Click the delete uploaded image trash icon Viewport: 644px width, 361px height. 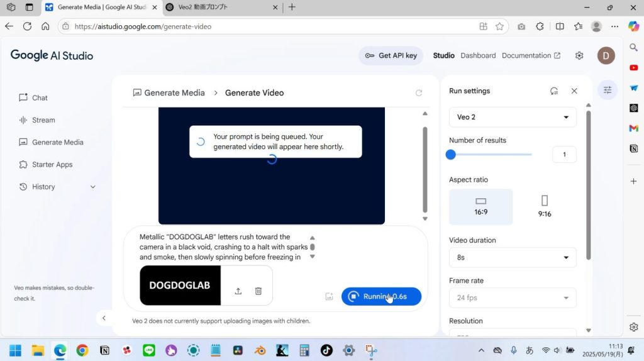point(258,291)
